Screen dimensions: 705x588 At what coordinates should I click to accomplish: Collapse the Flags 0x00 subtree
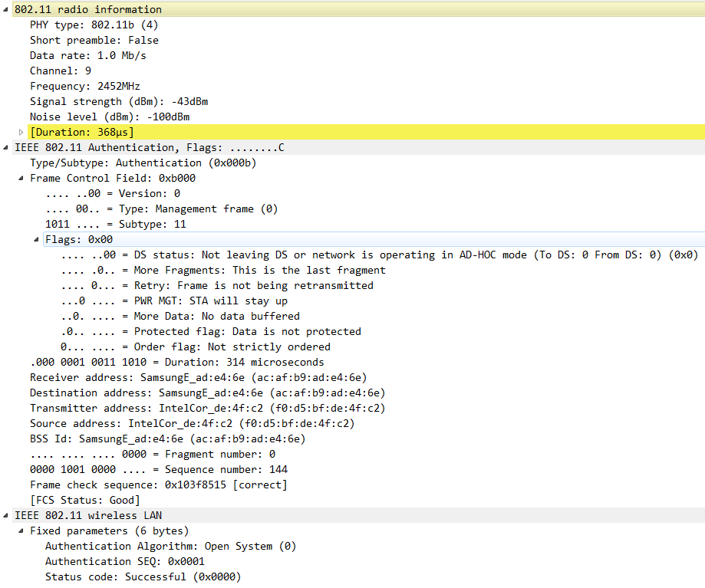[37, 240]
